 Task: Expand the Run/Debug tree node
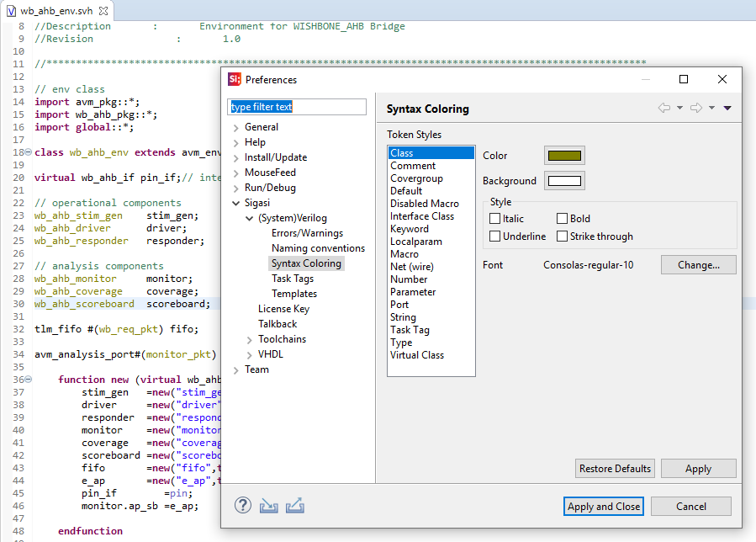point(235,189)
